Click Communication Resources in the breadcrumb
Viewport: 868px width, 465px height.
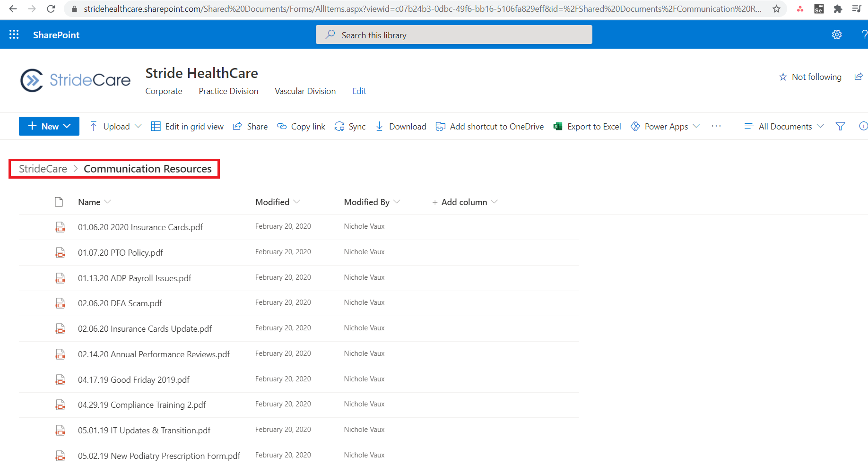pyautogui.click(x=148, y=169)
